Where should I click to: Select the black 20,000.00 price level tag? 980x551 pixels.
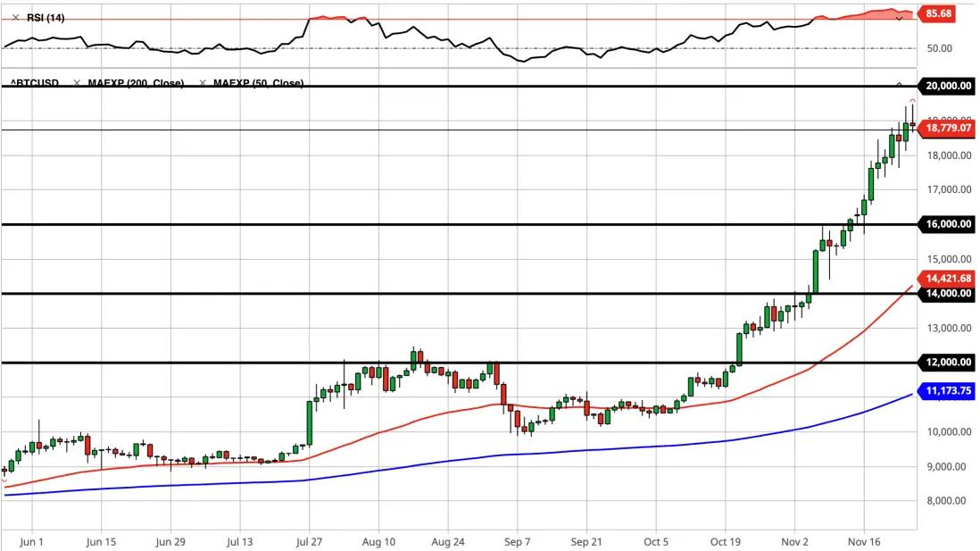(947, 86)
